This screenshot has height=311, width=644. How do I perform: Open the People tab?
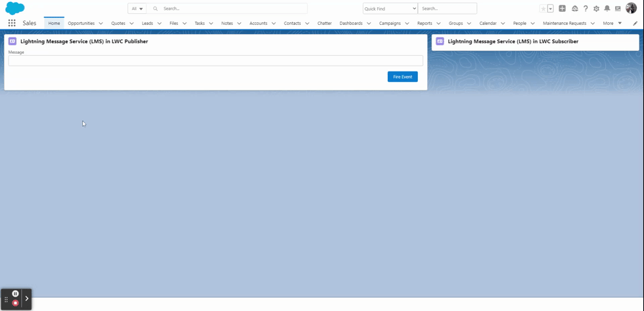point(520,24)
